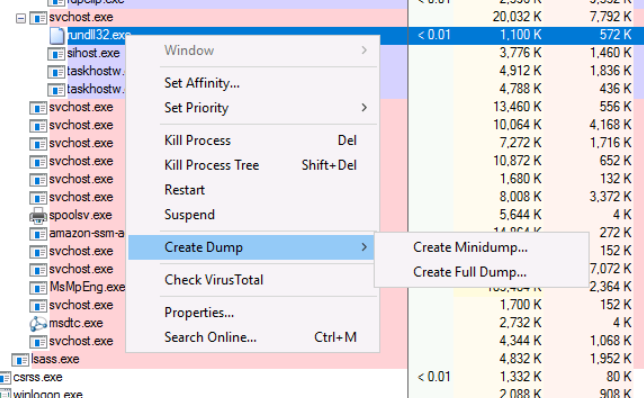644x398 pixels.
Task: Click the icon of svchost.exe with 13,460 K
Action: click(38, 108)
